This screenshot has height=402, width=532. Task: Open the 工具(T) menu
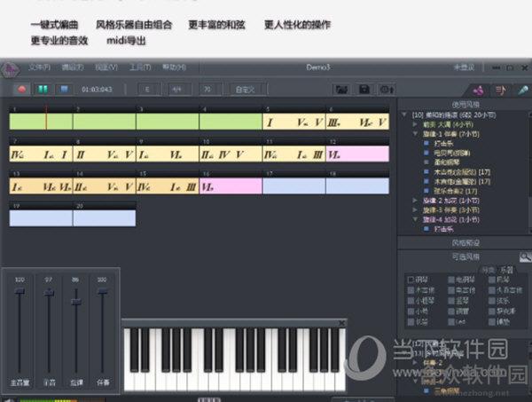tap(140, 67)
